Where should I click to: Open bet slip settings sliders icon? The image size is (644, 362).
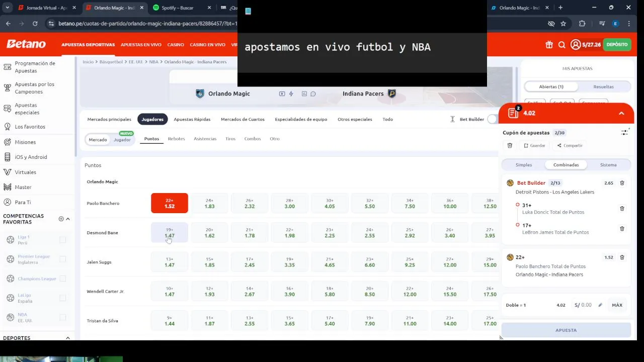(x=624, y=132)
